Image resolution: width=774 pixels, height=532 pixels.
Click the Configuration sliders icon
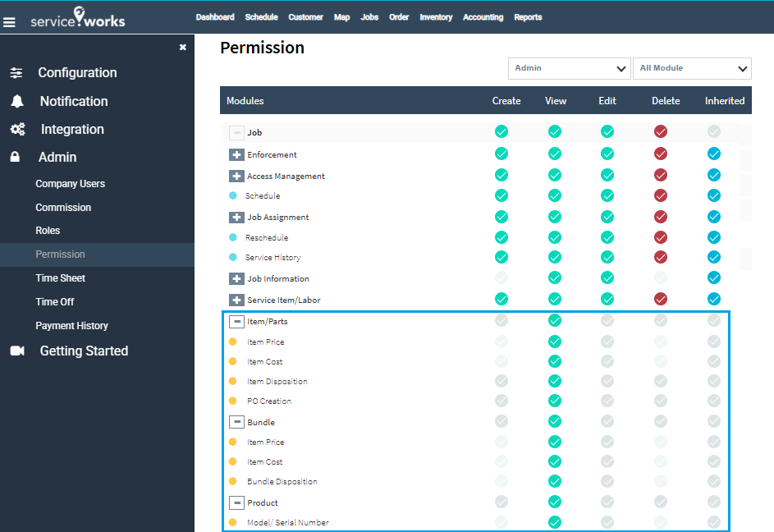[16, 73]
